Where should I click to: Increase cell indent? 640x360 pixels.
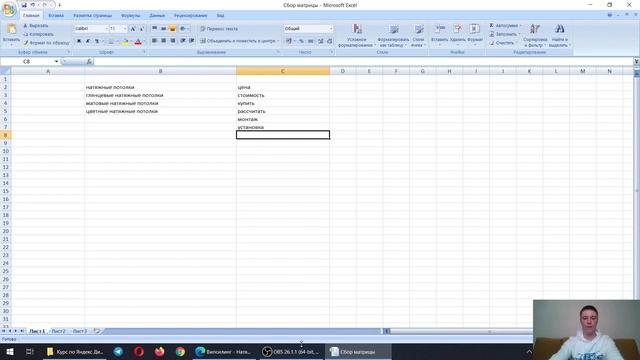pos(191,41)
